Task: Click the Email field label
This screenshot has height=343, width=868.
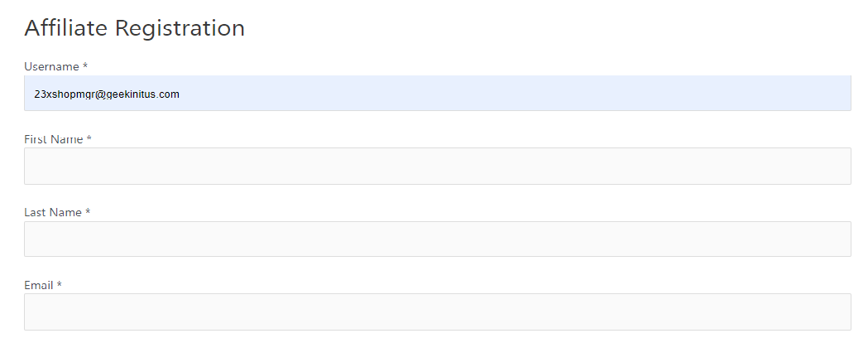Action: point(39,285)
